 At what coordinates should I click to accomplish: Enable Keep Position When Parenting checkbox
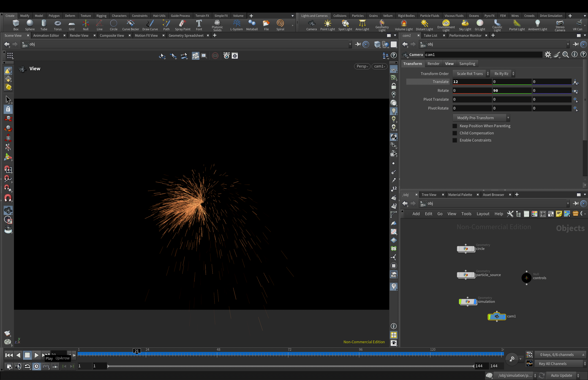pos(454,126)
